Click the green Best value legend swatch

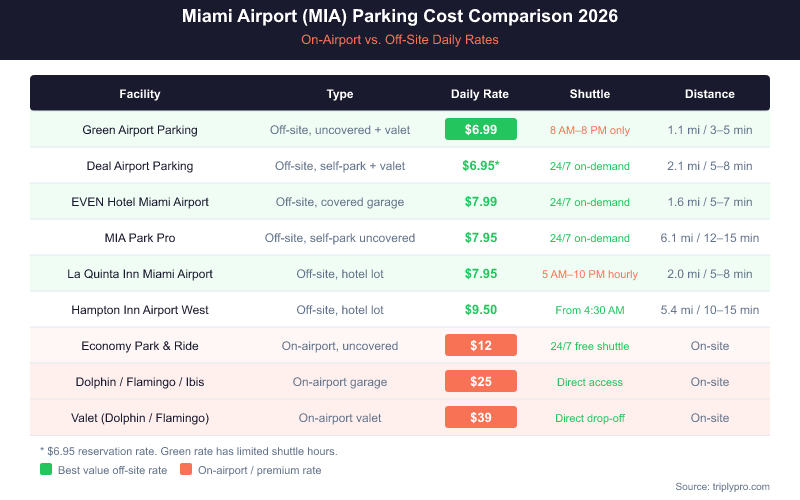(x=46, y=469)
